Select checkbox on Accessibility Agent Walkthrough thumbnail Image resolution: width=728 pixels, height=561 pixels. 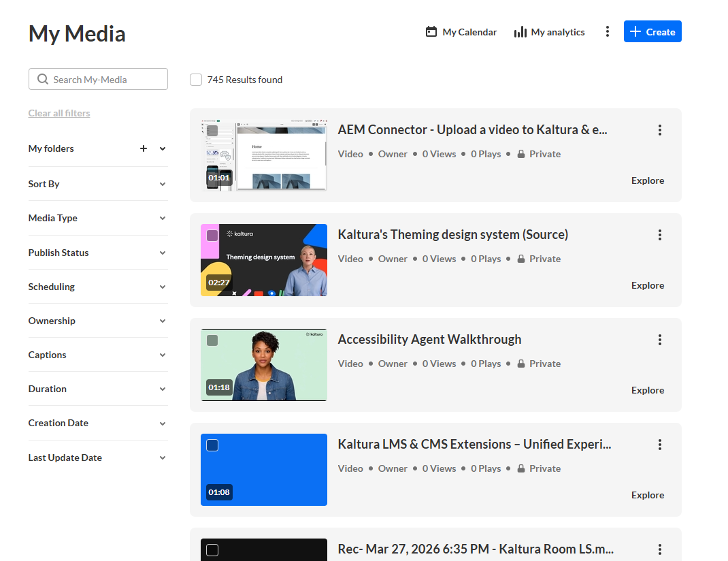(212, 340)
